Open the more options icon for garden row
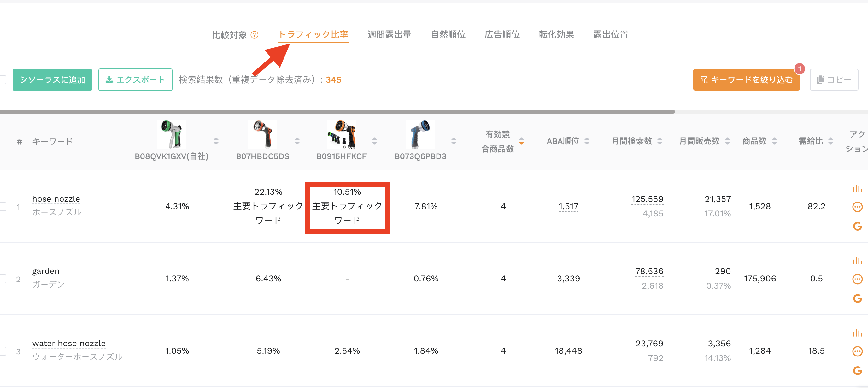868x388 pixels. pos(857,279)
